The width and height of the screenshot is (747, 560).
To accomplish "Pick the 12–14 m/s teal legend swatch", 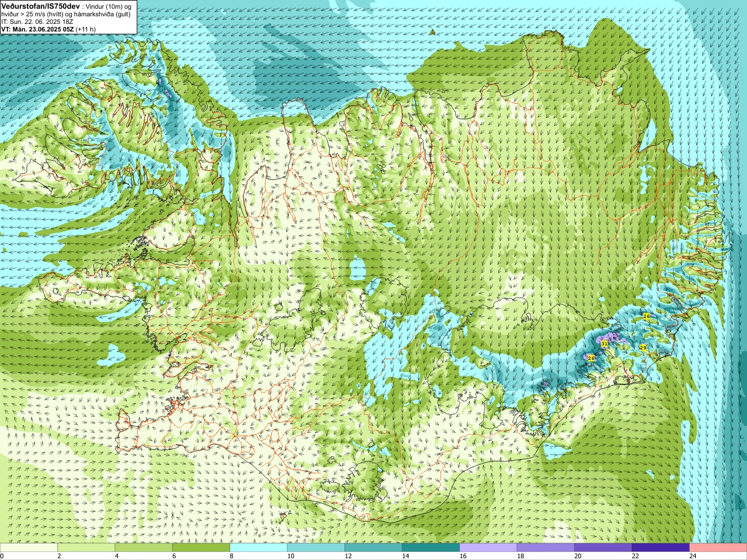I will pos(373,548).
